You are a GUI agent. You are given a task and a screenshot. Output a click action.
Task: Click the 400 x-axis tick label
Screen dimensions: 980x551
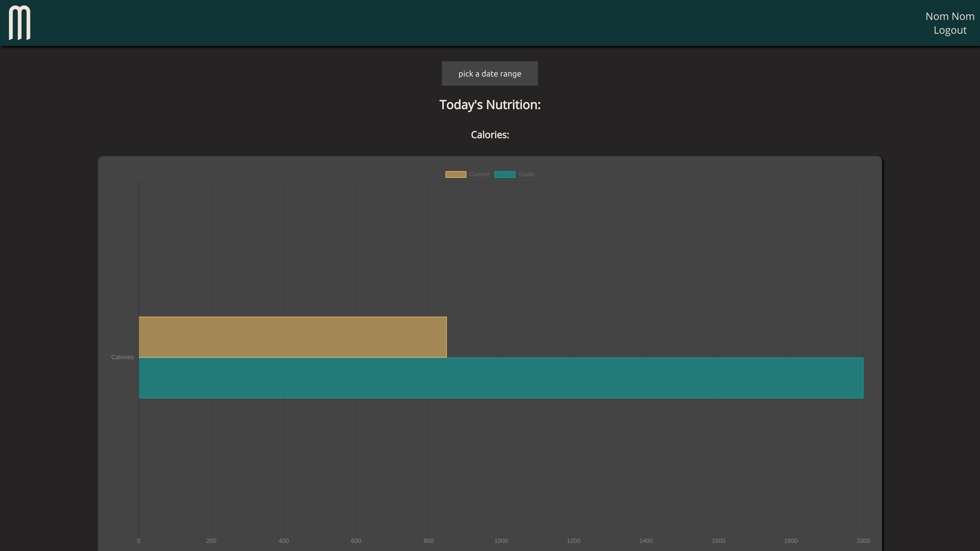click(x=284, y=541)
